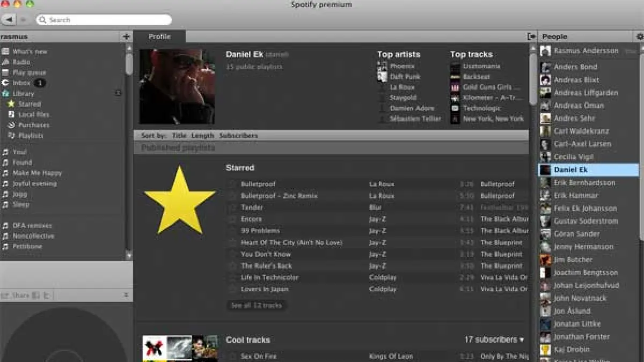Click the Local files icon
The image size is (644, 362).
(11, 115)
